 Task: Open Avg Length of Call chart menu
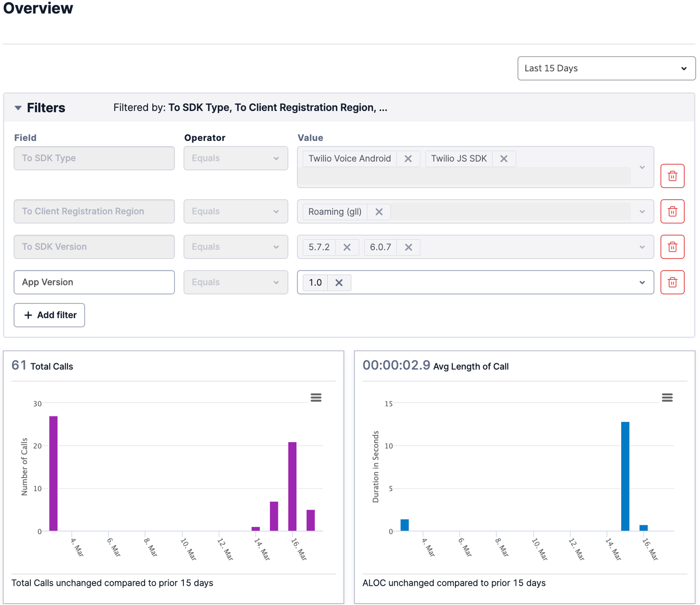click(667, 397)
